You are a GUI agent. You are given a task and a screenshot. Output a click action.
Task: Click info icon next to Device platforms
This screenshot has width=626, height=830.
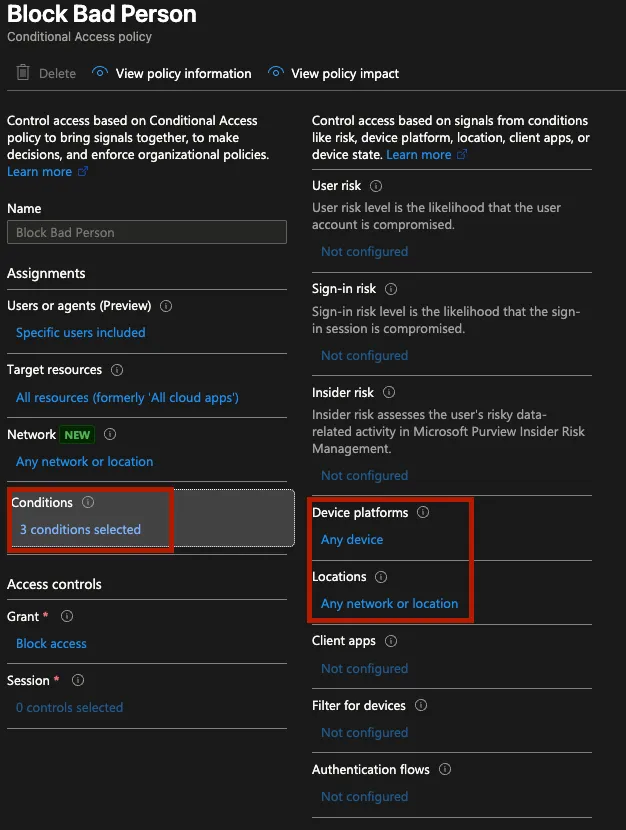coord(423,512)
